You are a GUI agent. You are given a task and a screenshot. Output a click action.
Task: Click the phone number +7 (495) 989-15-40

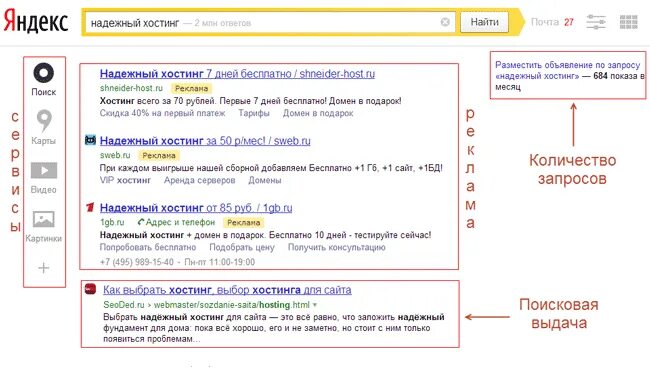137,262
